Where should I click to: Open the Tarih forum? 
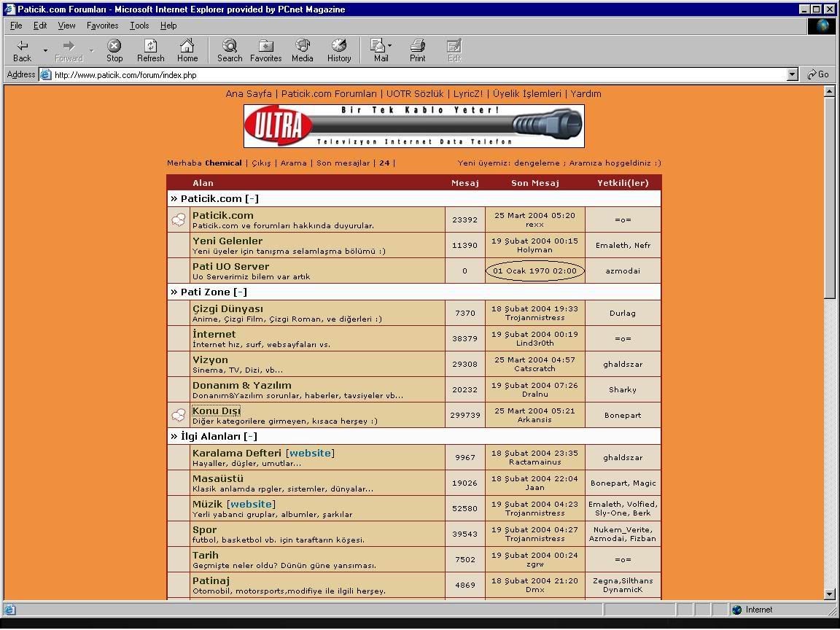tap(205, 556)
